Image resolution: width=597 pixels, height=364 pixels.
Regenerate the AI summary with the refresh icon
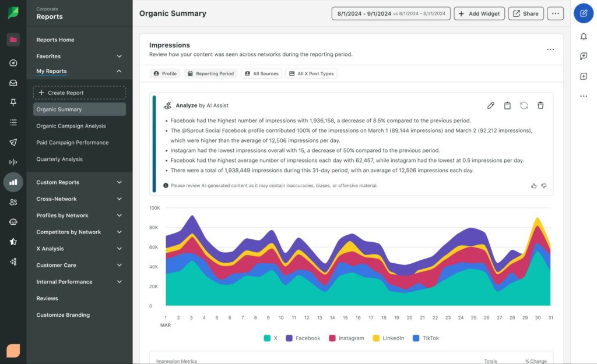[524, 105]
